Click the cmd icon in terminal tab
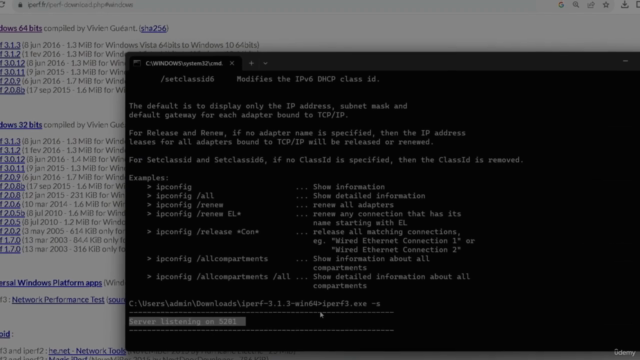 (x=137, y=63)
